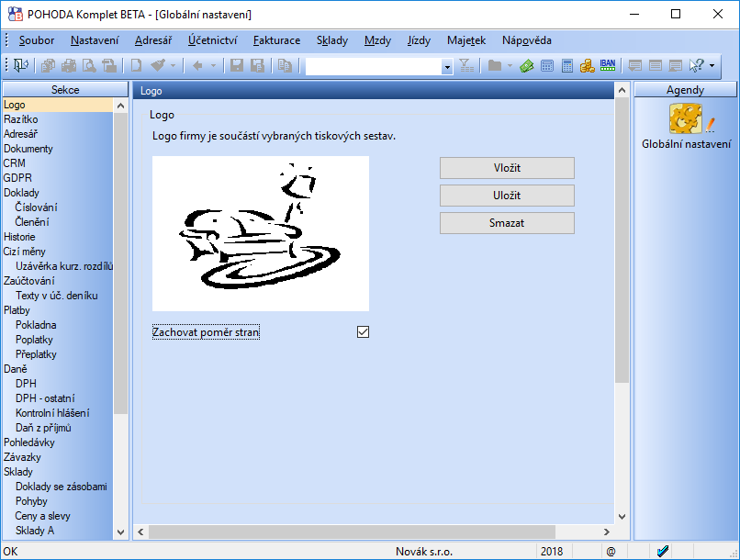
Task: Click the save-with-list floppy icon
Action: point(257,65)
